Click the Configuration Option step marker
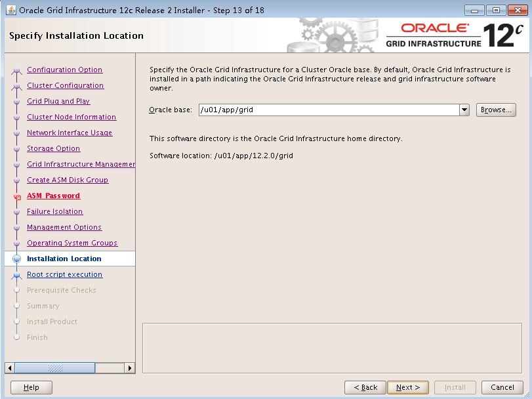Image resolution: width=532 pixels, height=399 pixels. click(16, 71)
